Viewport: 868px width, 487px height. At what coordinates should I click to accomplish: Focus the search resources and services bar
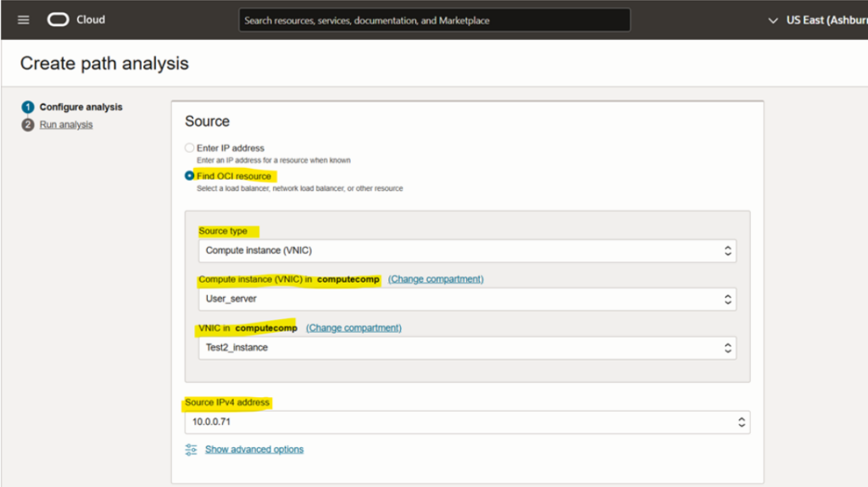coord(434,20)
